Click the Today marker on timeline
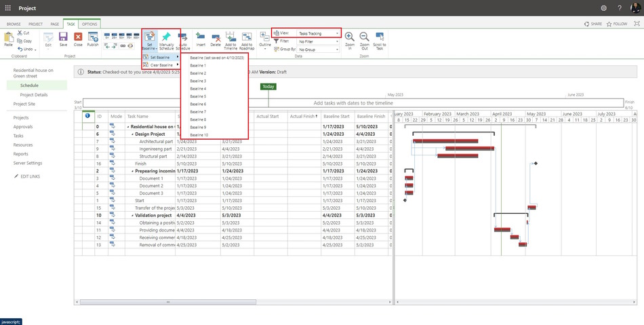 coord(268,87)
